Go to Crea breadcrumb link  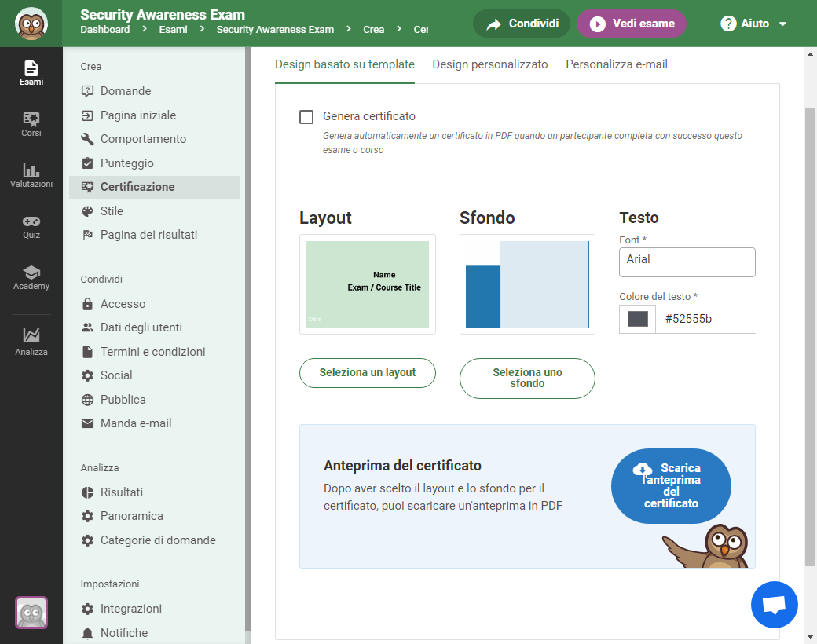(x=374, y=30)
